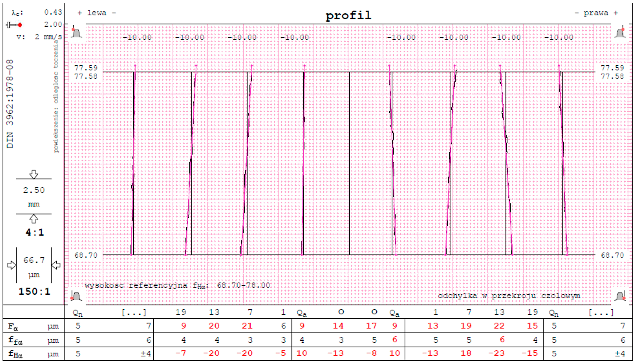637x364 pixels.
Task: Click the Fα row label in results table
Action: (x=13, y=327)
